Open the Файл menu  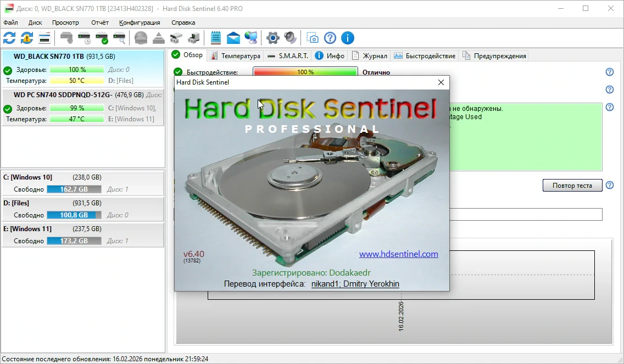[11, 23]
